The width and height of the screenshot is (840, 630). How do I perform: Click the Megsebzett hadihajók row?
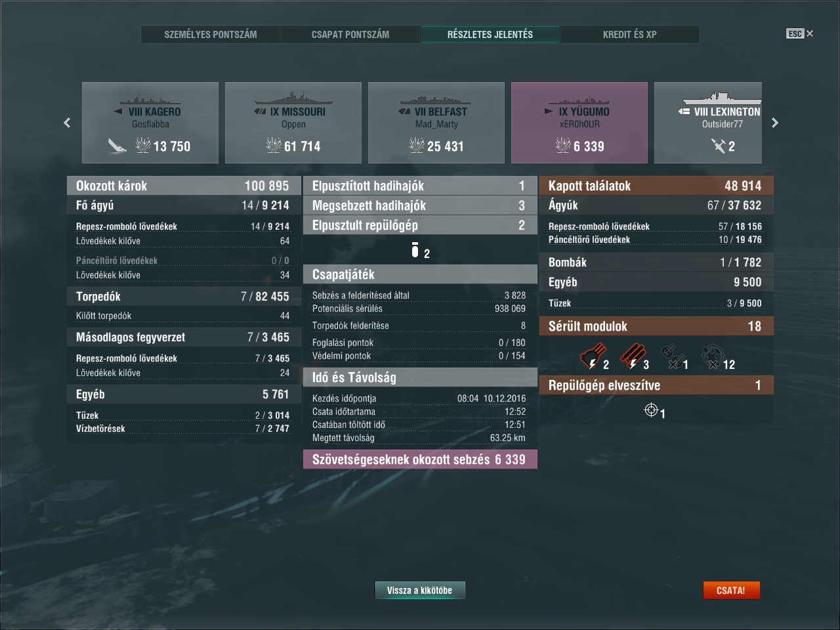pyautogui.click(x=420, y=205)
